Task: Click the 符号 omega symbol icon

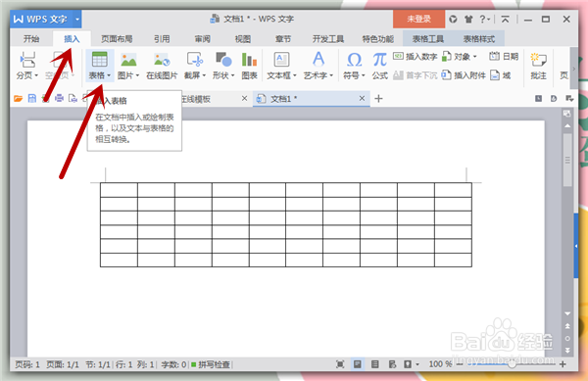Action: [x=354, y=60]
